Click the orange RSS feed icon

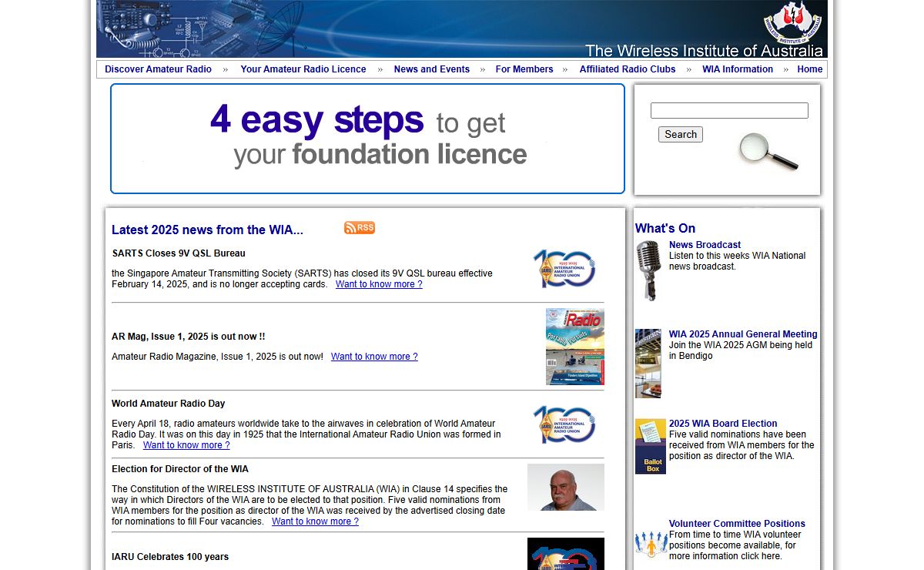(x=360, y=227)
